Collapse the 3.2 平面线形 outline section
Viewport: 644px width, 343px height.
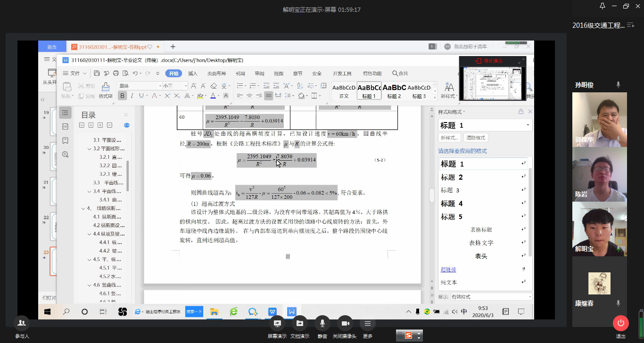click(90, 149)
